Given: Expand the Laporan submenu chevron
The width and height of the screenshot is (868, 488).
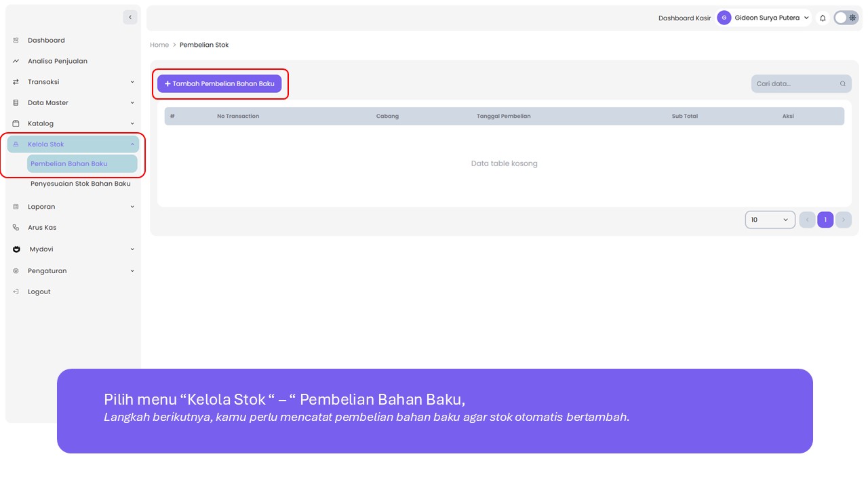Looking at the screenshot, I should [x=132, y=207].
